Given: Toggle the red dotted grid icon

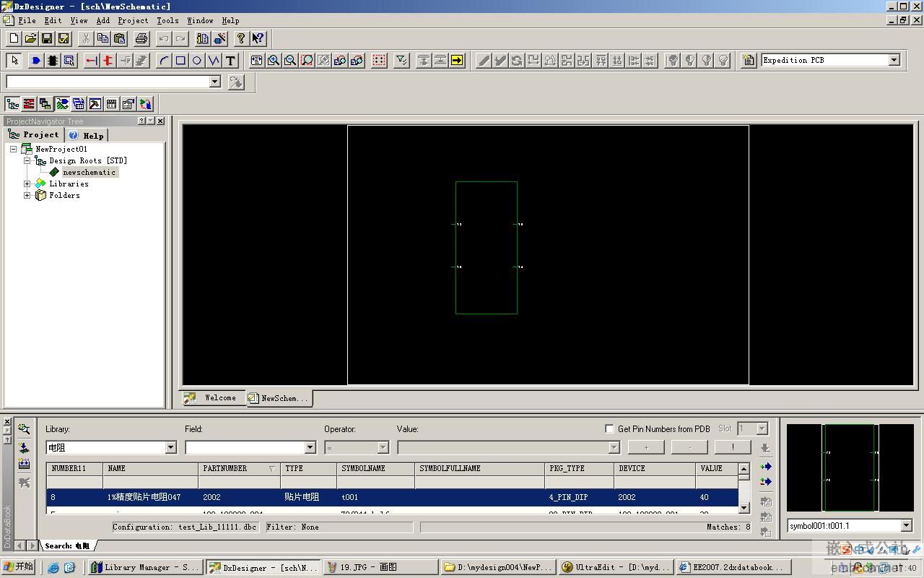Looking at the screenshot, I should point(379,60).
